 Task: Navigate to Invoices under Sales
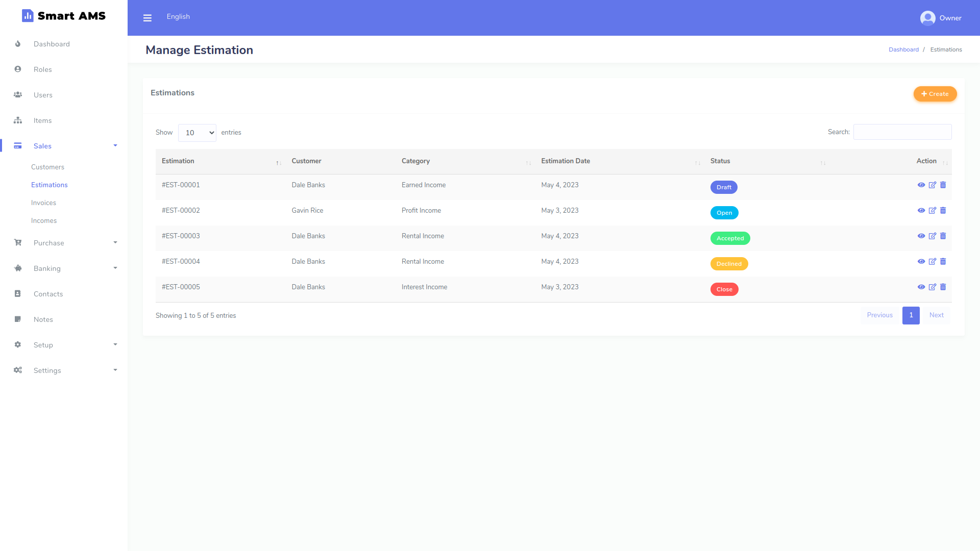click(43, 203)
